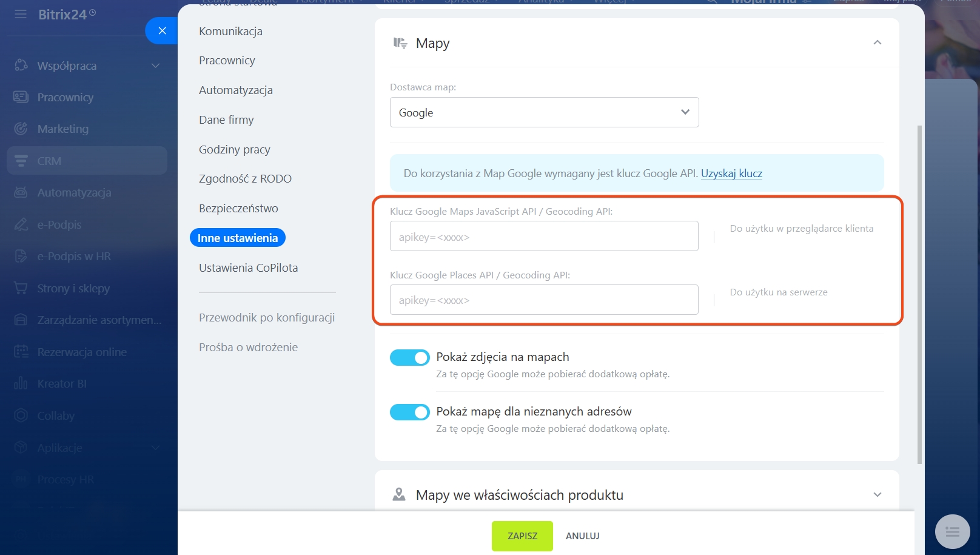The height and width of the screenshot is (555, 980).
Task: Click the Anuluj cancel button
Action: pyautogui.click(x=582, y=536)
